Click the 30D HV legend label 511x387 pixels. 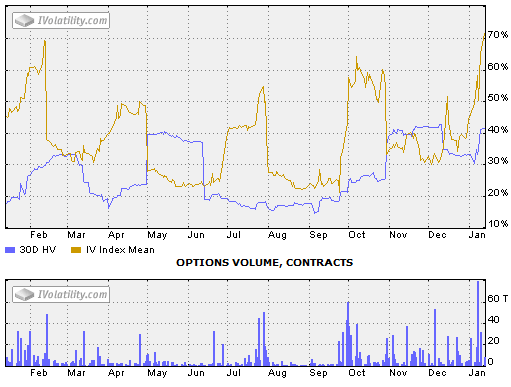pyautogui.click(x=38, y=250)
